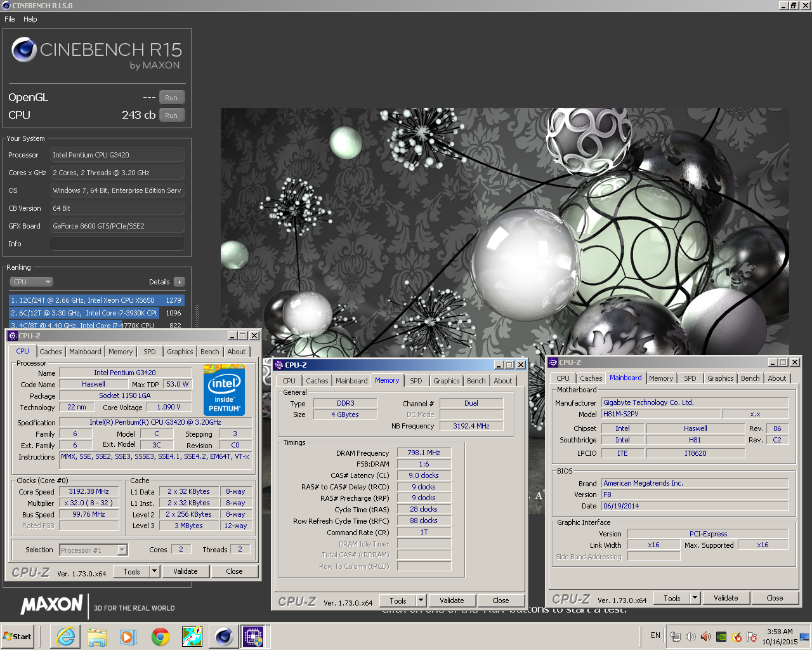
Task: Expand Tools dropdown arrow in left CPU-Z
Action: point(154,571)
